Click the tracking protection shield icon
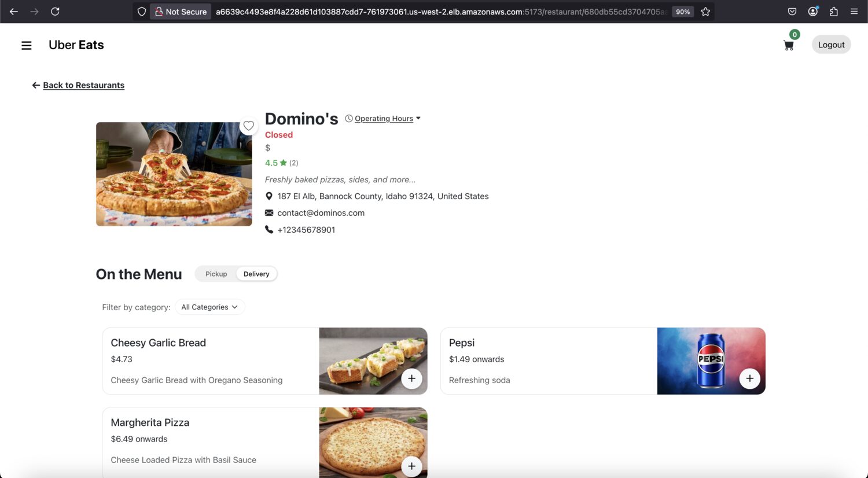 142,12
